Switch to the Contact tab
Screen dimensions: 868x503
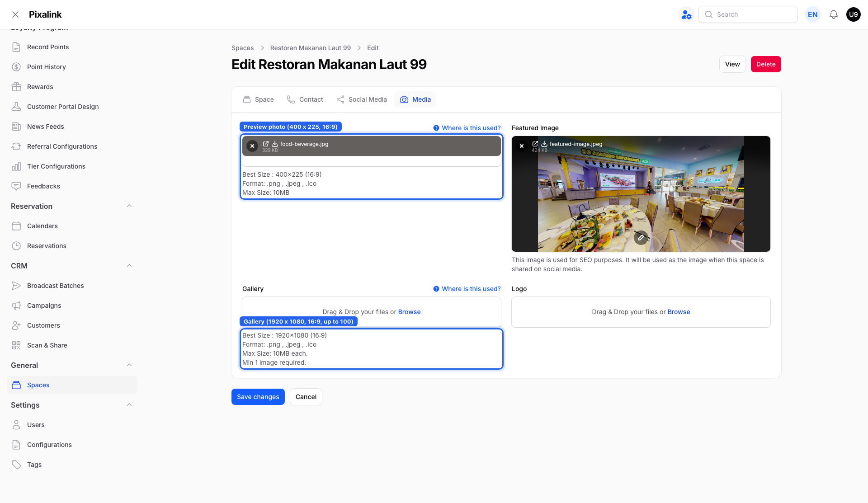tap(305, 99)
